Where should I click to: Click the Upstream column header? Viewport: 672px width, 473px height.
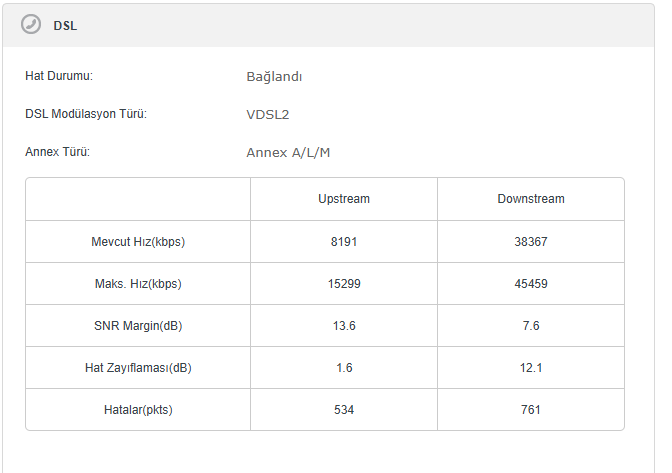(x=344, y=199)
